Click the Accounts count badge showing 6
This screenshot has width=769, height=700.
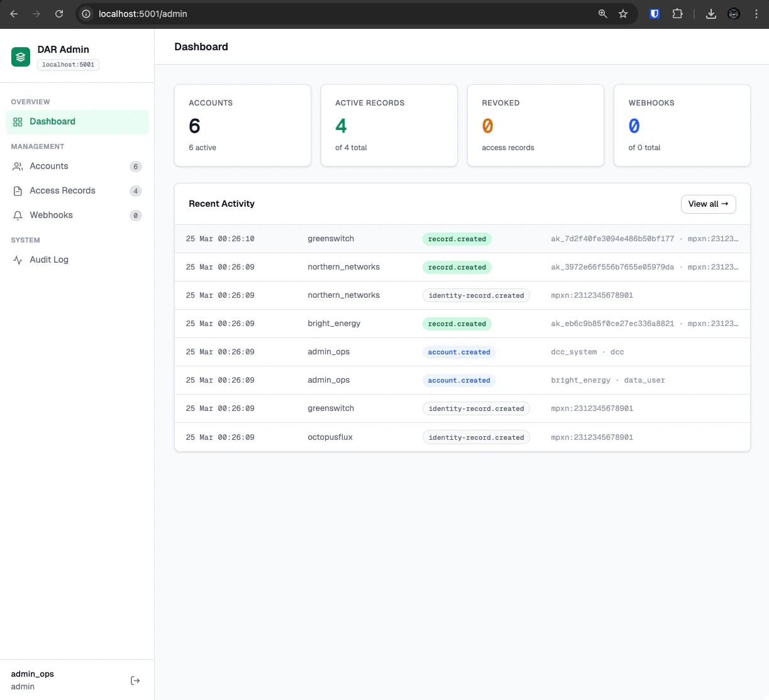click(135, 167)
